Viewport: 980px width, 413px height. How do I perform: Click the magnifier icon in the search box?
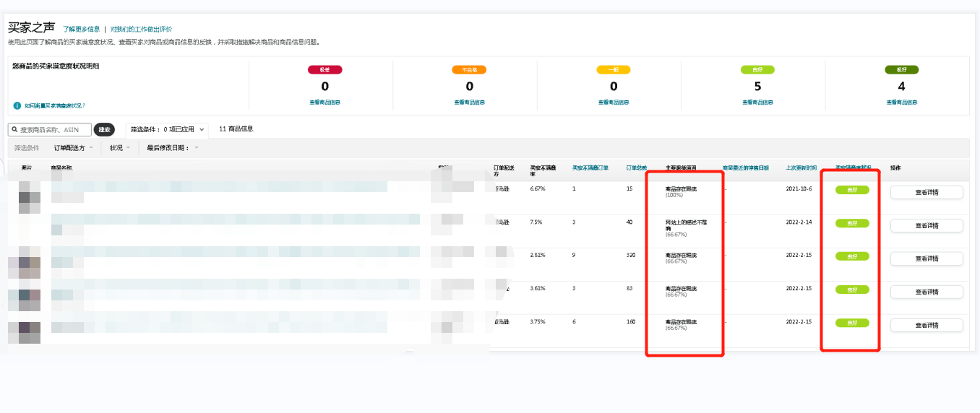[14, 130]
